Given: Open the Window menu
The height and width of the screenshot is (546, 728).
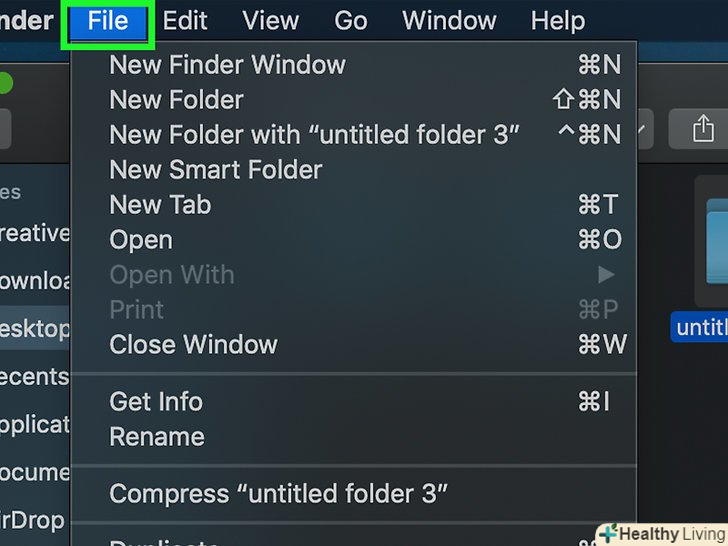Looking at the screenshot, I should [449, 20].
